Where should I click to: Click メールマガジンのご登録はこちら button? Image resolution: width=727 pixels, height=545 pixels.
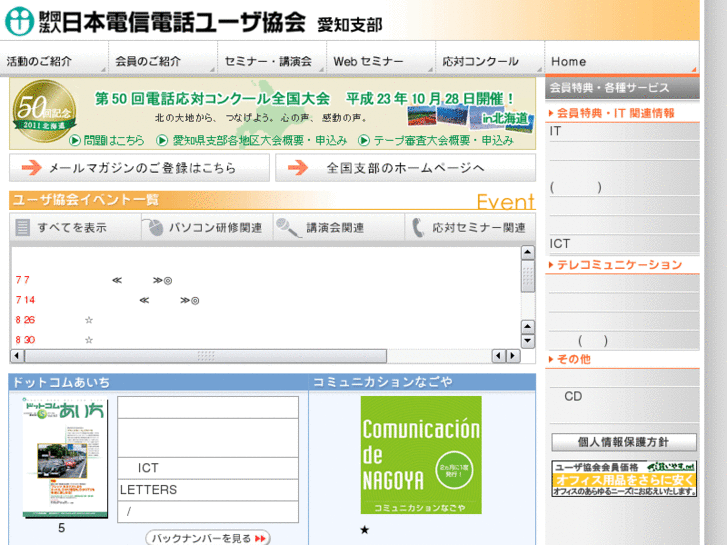139,167
